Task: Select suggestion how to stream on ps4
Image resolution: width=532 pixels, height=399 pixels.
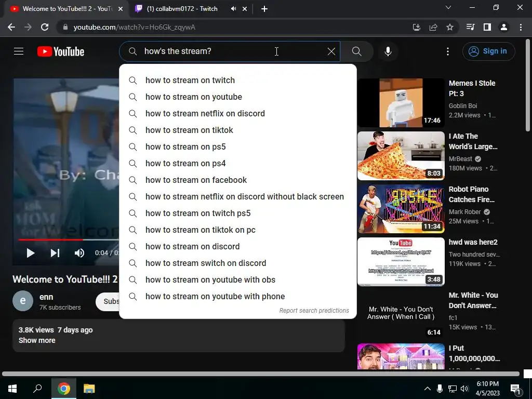Action: coord(238,164)
